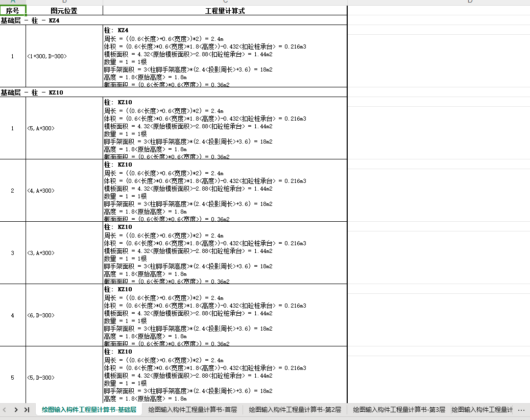Click the group row 基础层 - 柱 - KZ10
The image size is (530, 420).
coord(174,92)
